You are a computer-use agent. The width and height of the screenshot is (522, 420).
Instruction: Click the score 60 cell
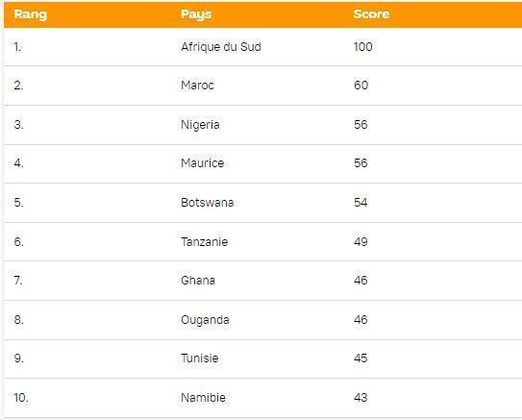click(360, 86)
